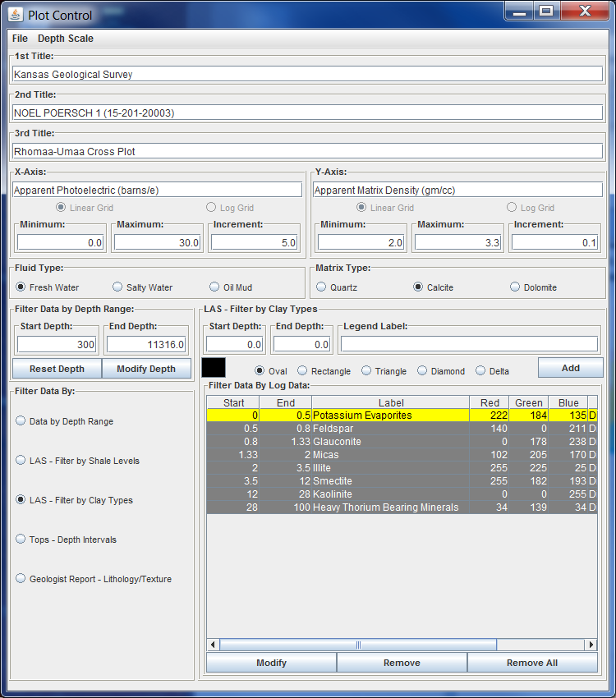Click the table scroll right arrow

[591, 645]
